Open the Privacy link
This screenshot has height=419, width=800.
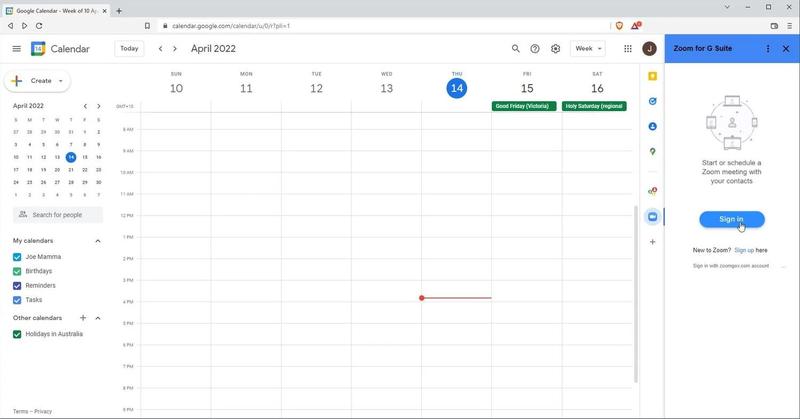[43, 411]
